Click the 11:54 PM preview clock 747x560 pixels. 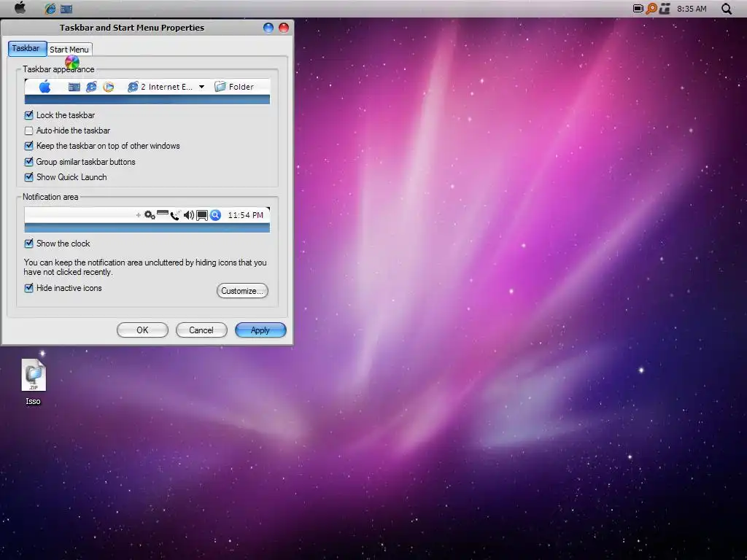pos(245,215)
